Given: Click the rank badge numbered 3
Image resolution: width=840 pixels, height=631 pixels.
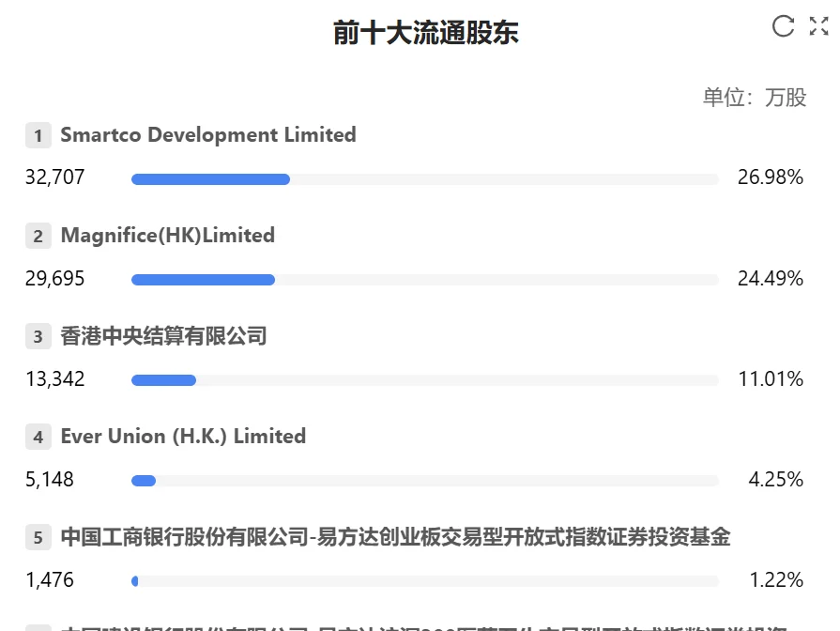Looking at the screenshot, I should (x=38, y=336).
